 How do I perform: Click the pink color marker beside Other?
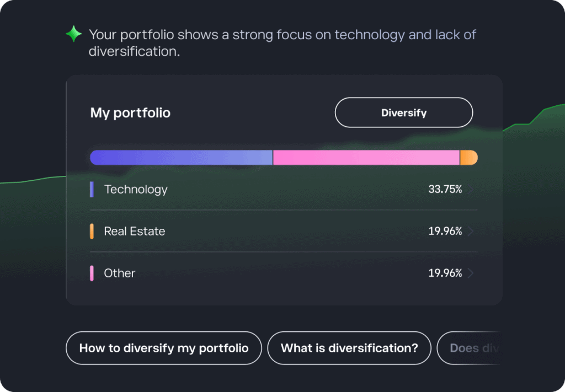tap(92, 273)
